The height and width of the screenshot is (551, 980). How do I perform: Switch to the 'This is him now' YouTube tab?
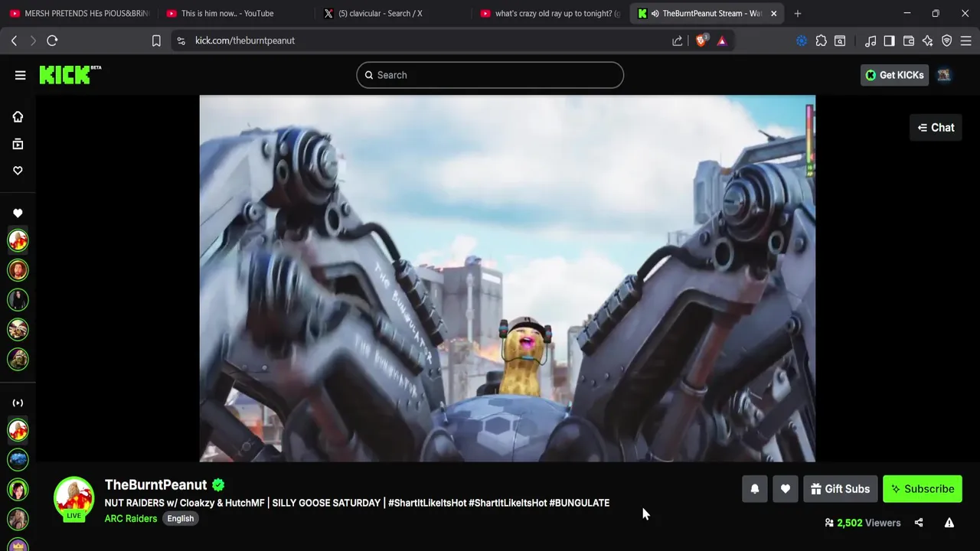coord(234,13)
